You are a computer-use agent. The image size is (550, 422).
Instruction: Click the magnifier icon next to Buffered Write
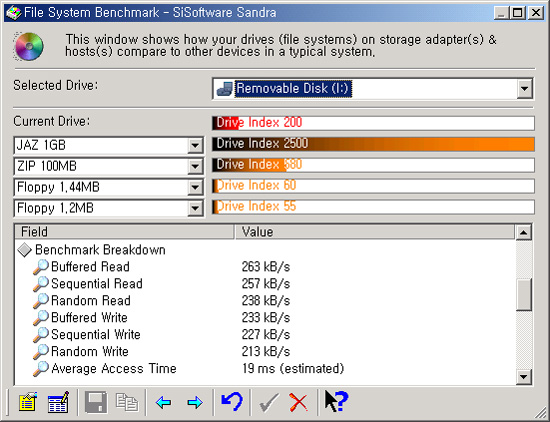click(x=41, y=318)
